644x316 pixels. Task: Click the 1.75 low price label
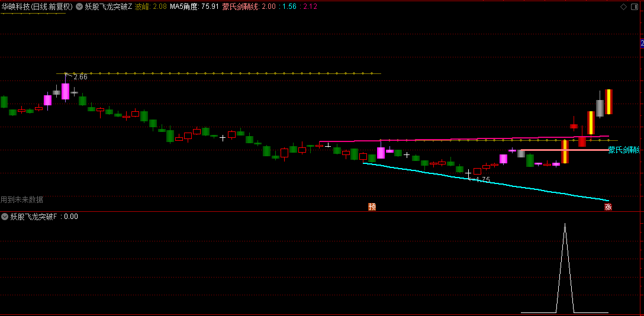(x=482, y=180)
